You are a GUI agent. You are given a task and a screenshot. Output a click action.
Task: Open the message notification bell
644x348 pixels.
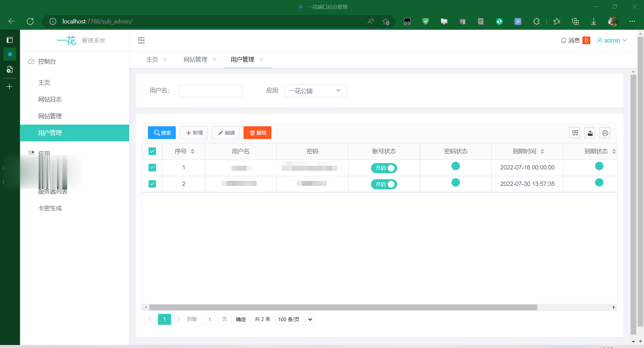coord(563,41)
